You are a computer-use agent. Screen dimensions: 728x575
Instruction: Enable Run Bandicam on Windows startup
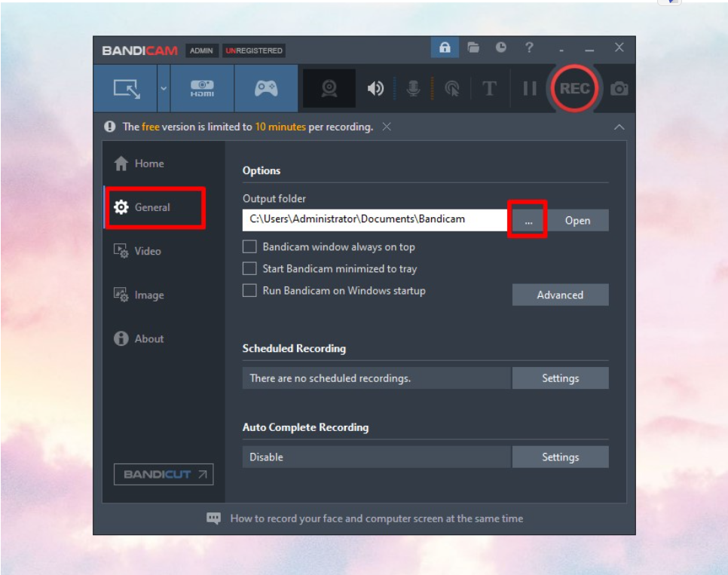point(249,291)
